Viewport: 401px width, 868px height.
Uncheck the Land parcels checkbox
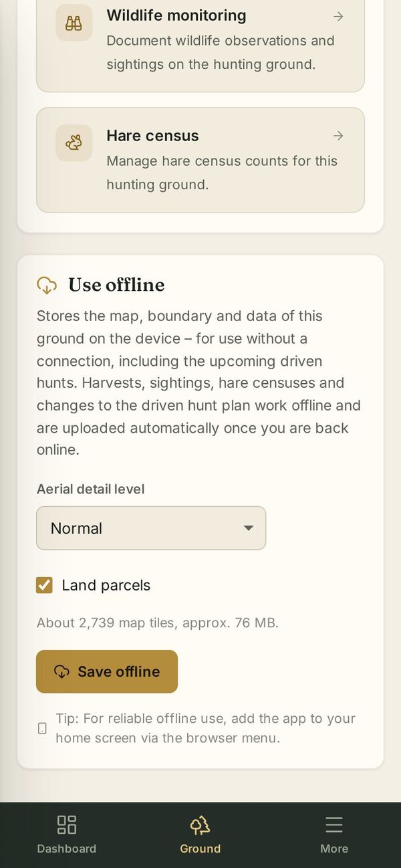pyautogui.click(x=44, y=585)
